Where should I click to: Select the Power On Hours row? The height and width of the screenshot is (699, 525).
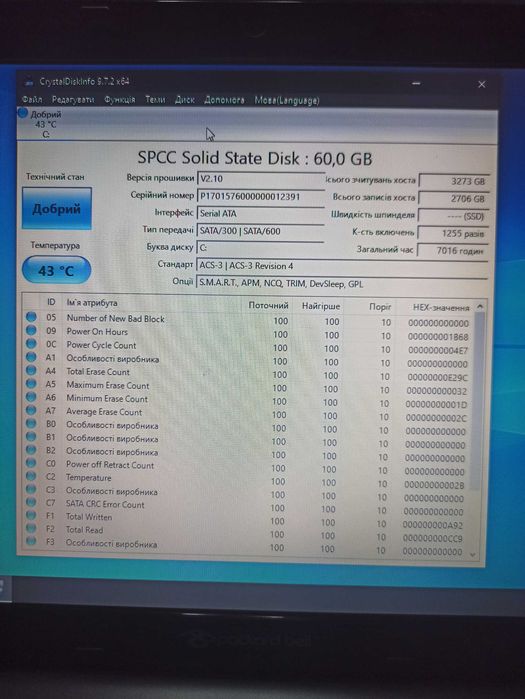point(247,333)
